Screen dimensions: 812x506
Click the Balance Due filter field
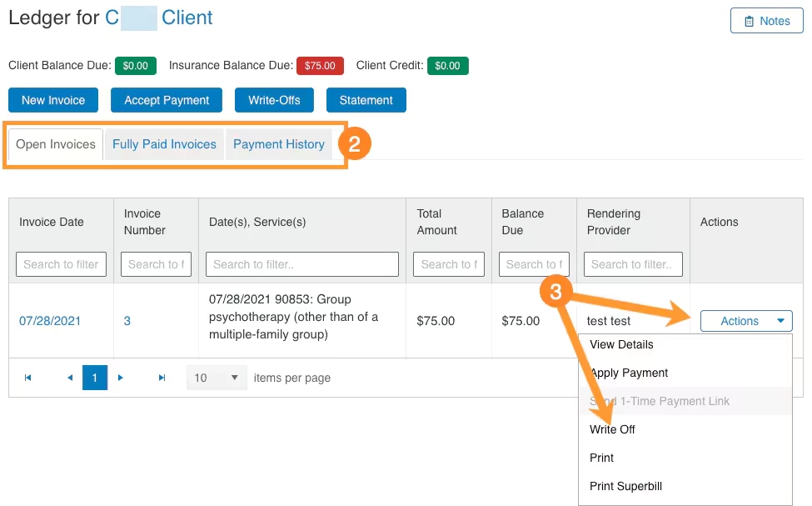[x=534, y=264]
